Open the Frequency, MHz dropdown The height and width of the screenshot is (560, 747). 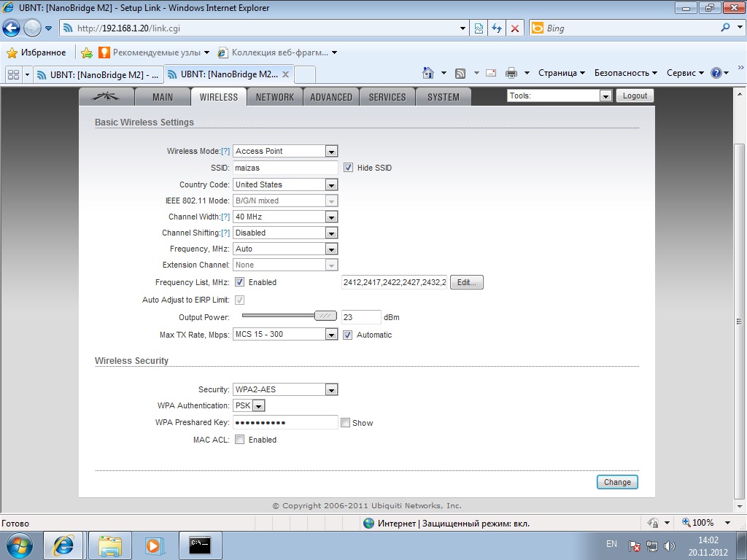pos(285,249)
